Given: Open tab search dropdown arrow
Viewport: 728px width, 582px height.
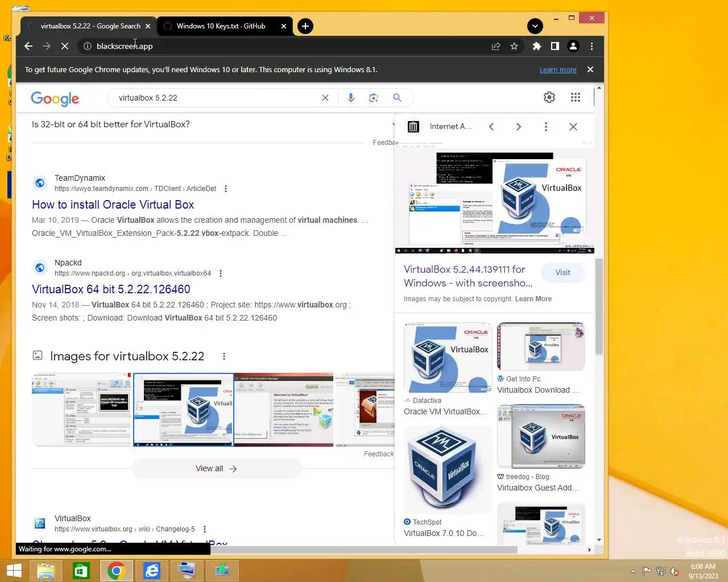Looking at the screenshot, I should coord(535,26).
